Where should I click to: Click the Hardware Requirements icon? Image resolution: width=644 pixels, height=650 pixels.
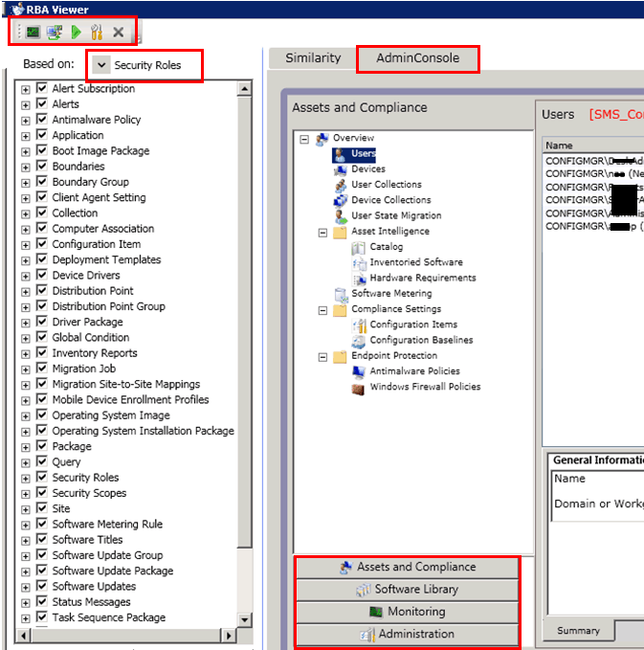(359, 279)
